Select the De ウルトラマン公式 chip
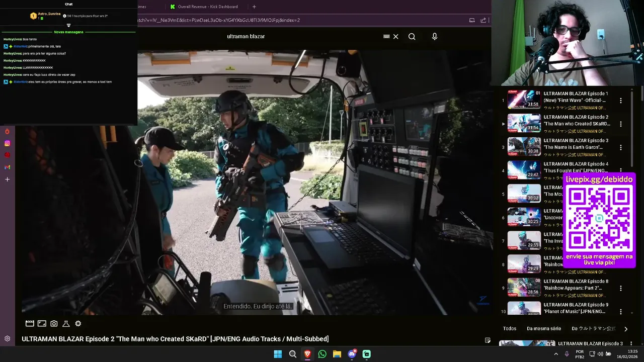This screenshot has width=644, height=362. [594, 328]
